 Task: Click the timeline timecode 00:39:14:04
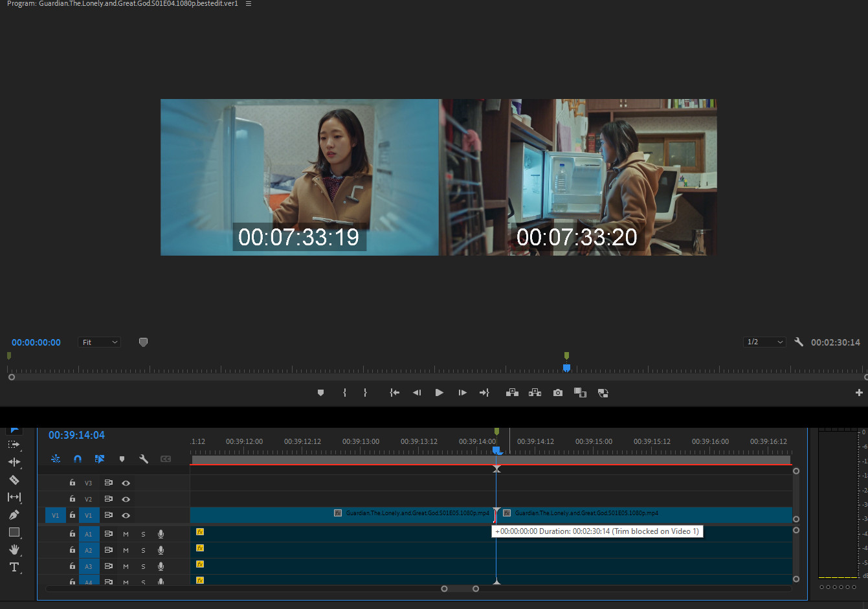pyautogui.click(x=76, y=435)
